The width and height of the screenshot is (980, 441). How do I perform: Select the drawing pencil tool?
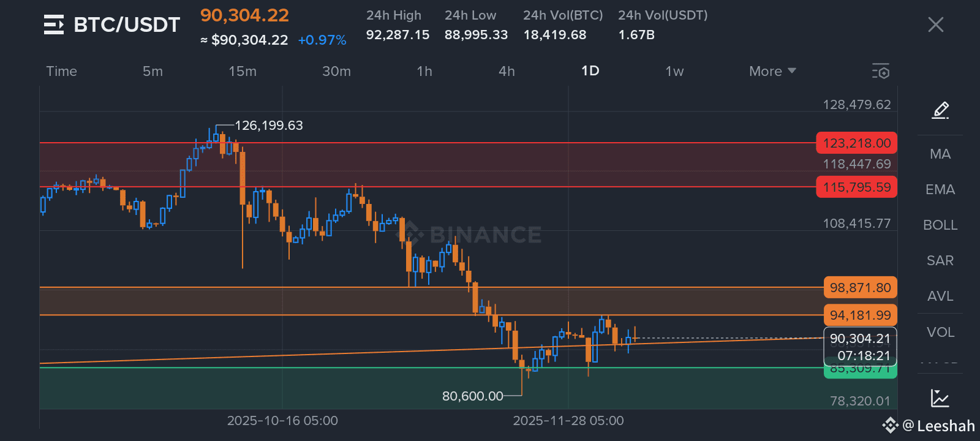[940, 110]
